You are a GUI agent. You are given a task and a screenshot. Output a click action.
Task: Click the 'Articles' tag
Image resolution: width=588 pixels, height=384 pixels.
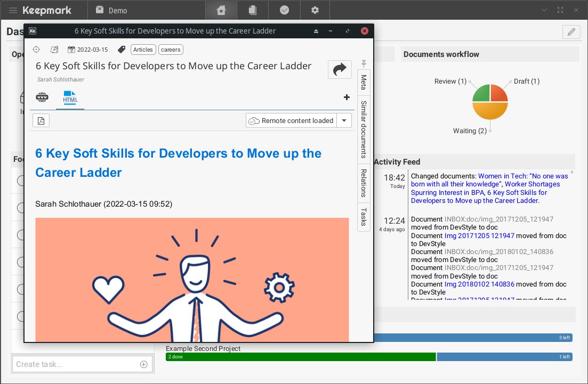tap(143, 50)
